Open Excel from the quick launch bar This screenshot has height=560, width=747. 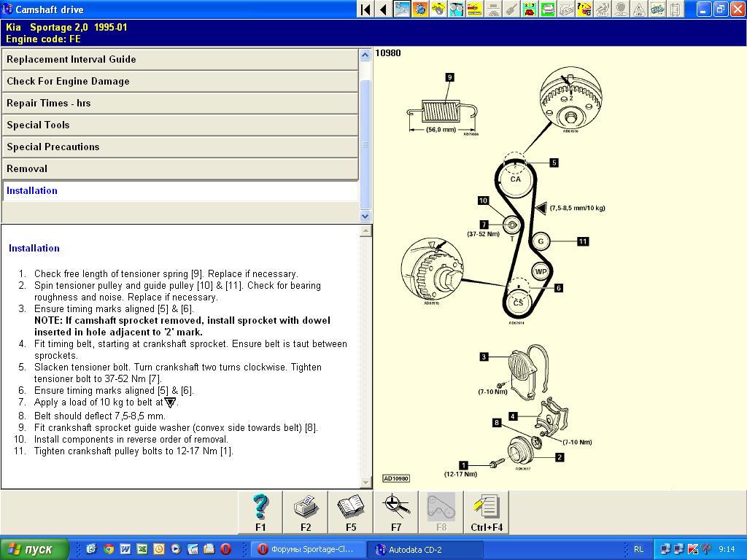142,549
